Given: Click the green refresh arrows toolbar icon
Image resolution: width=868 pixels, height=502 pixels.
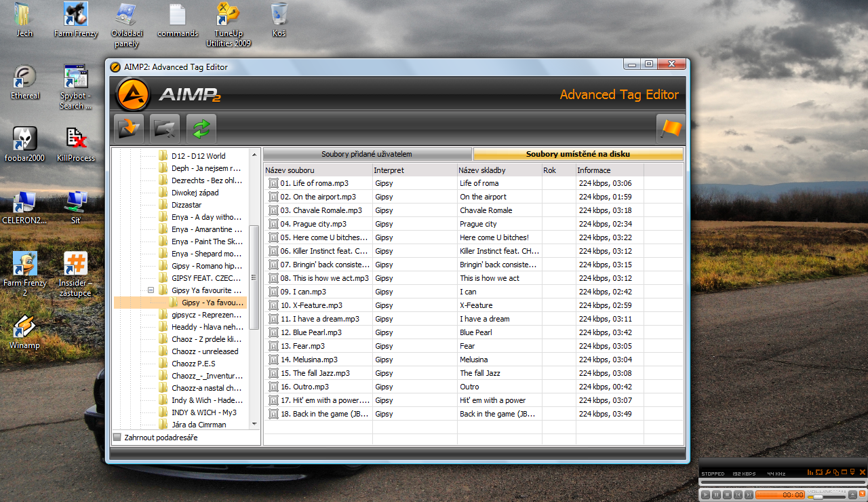Looking at the screenshot, I should point(201,128).
